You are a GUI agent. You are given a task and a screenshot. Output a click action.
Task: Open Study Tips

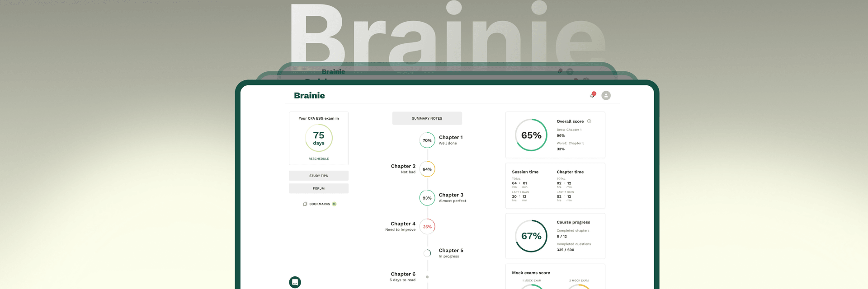tap(319, 176)
